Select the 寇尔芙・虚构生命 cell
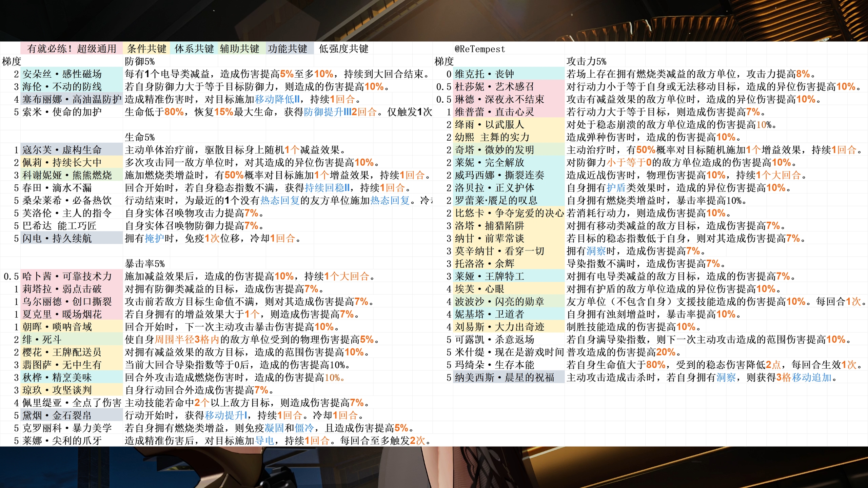 (x=71, y=150)
